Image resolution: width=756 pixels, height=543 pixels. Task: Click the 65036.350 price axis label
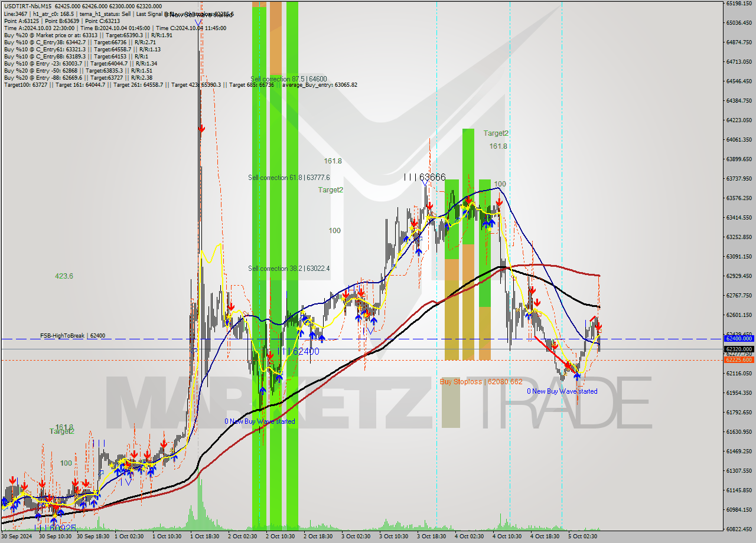click(739, 23)
